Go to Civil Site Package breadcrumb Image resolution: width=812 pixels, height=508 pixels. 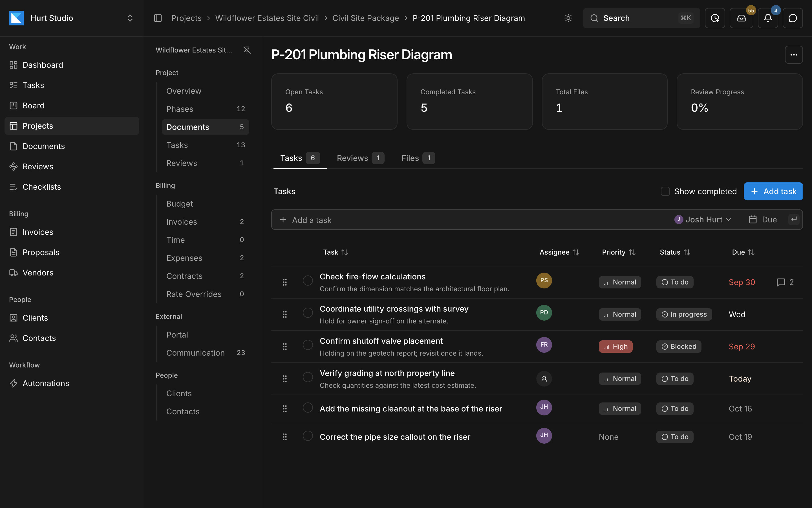pyautogui.click(x=365, y=18)
